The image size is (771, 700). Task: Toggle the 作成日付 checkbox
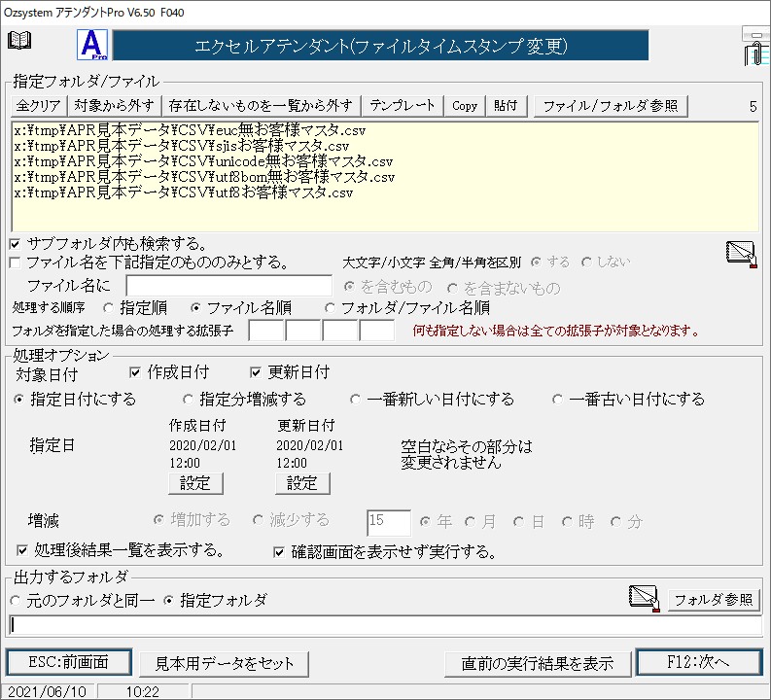pyautogui.click(x=135, y=372)
